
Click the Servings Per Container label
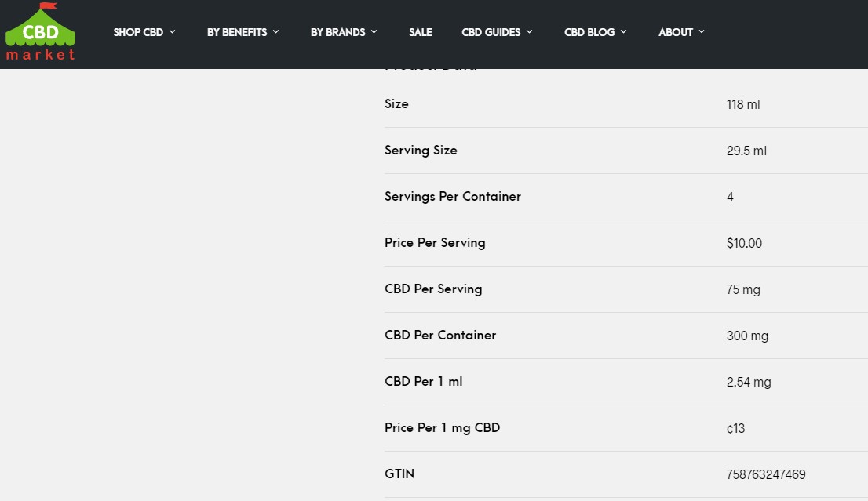click(x=453, y=196)
